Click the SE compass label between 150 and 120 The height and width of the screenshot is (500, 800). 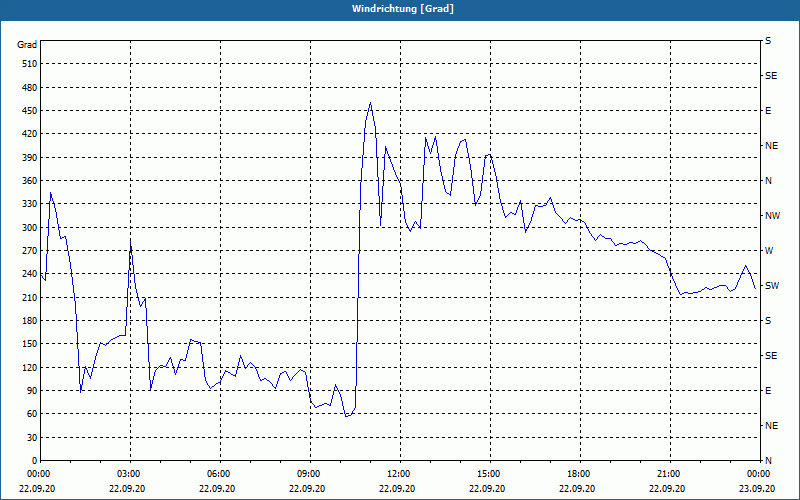pyautogui.click(x=771, y=356)
